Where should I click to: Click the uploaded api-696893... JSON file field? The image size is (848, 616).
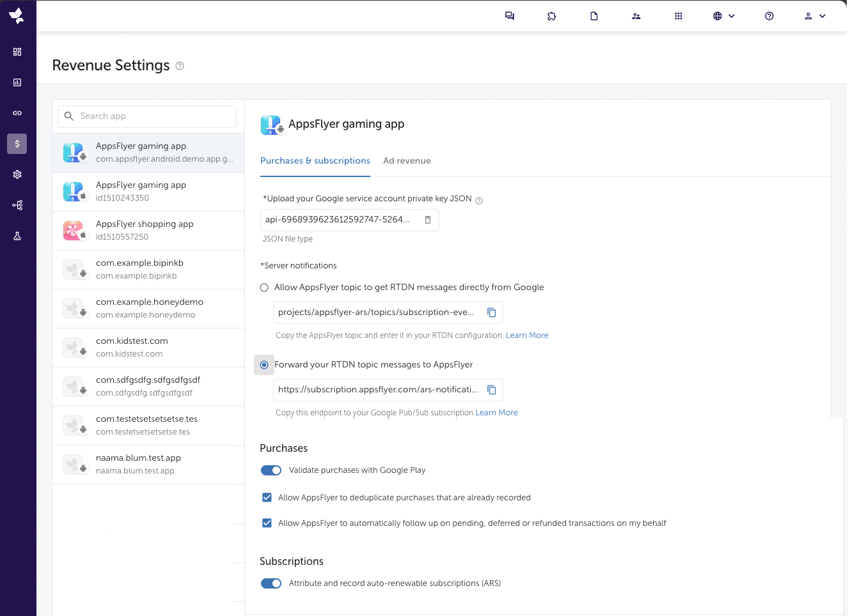350,220
